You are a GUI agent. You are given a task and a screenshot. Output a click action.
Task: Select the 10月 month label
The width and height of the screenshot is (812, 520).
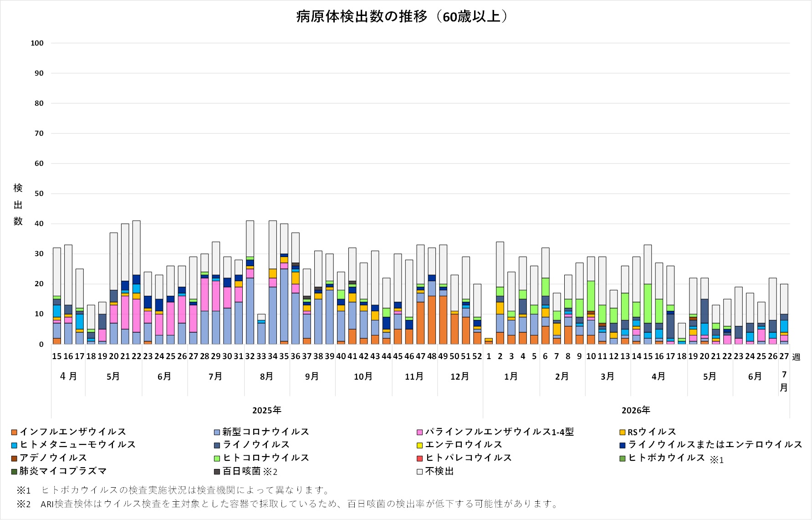click(363, 376)
